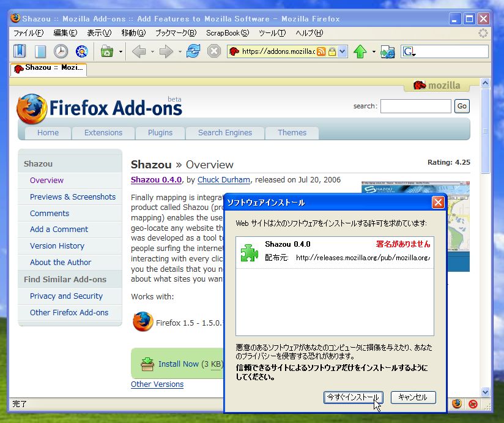Click the padlock security icon in address bar

point(332,51)
